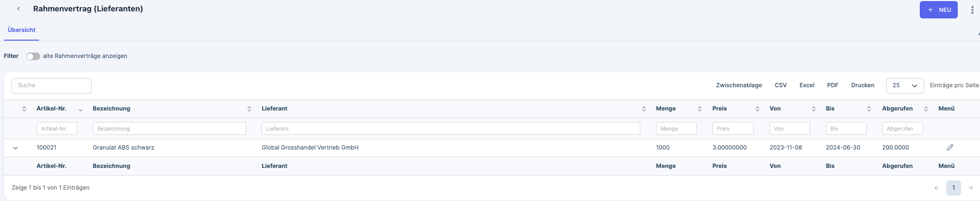Image resolution: width=980 pixels, height=201 pixels.
Task: Edit row 100021 with pencil icon
Action: click(x=950, y=147)
